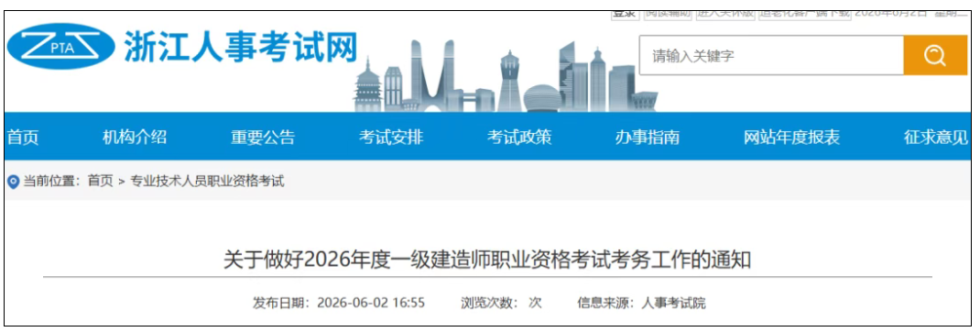980x332 pixels.
Task: Click the 当前位置 label
Action: [52, 182]
